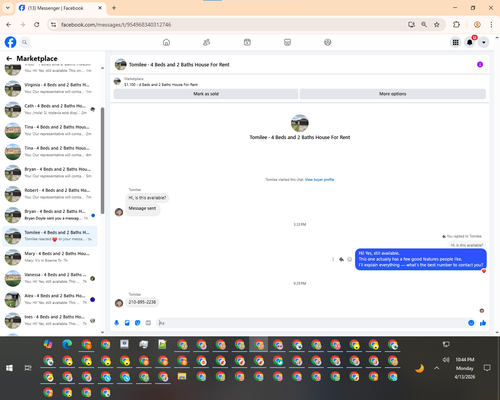Go to the Home feed icon
Screen dimensions: 500x400
[166, 42]
